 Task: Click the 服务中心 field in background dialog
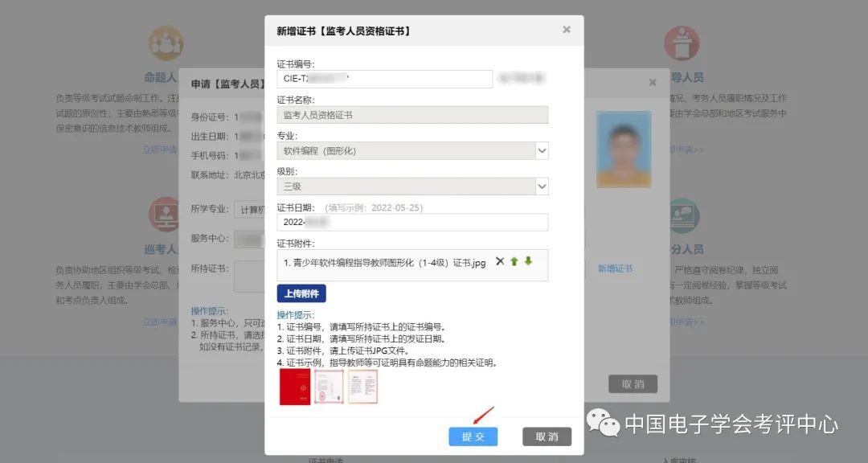pos(249,239)
